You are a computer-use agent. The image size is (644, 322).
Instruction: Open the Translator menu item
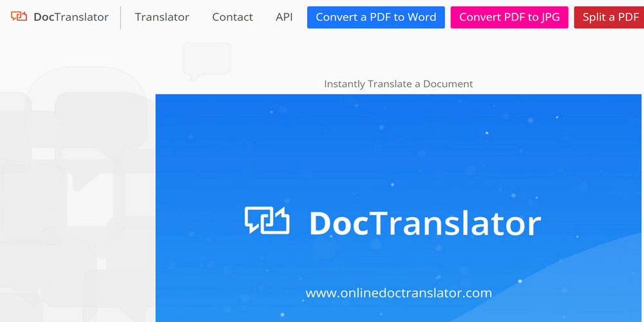click(162, 17)
